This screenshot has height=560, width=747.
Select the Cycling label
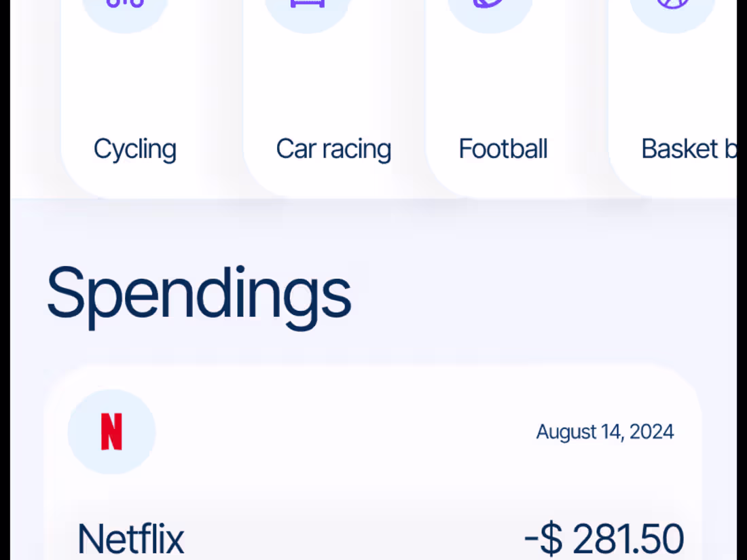pos(134,149)
